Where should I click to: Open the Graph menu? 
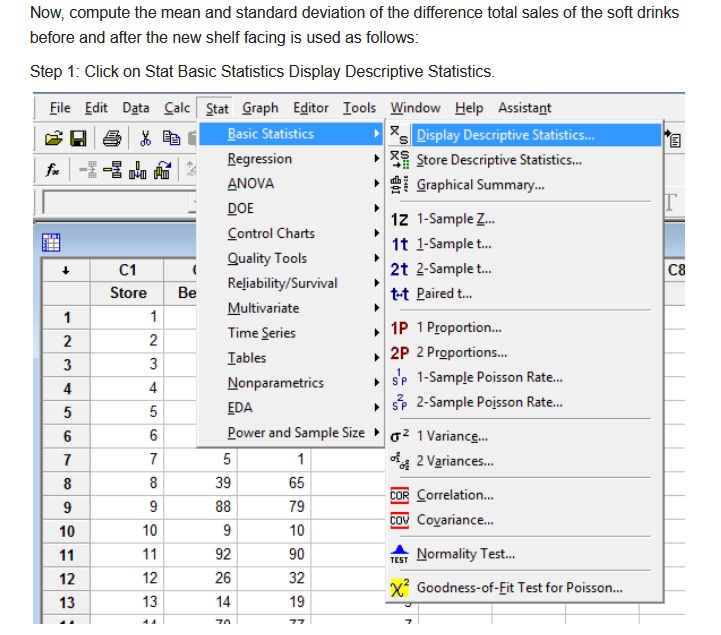pyautogui.click(x=260, y=108)
